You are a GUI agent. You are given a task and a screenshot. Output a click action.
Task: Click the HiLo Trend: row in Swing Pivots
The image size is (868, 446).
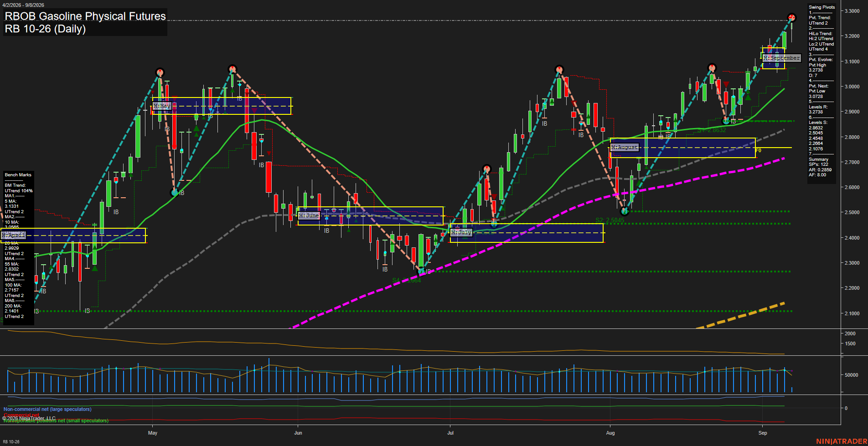tap(821, 34)
